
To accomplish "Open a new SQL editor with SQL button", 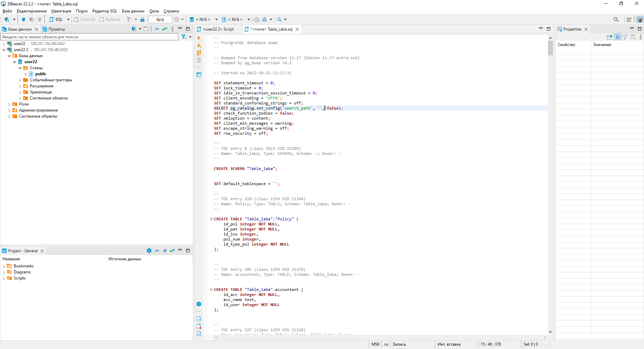I will coord(56,19).
